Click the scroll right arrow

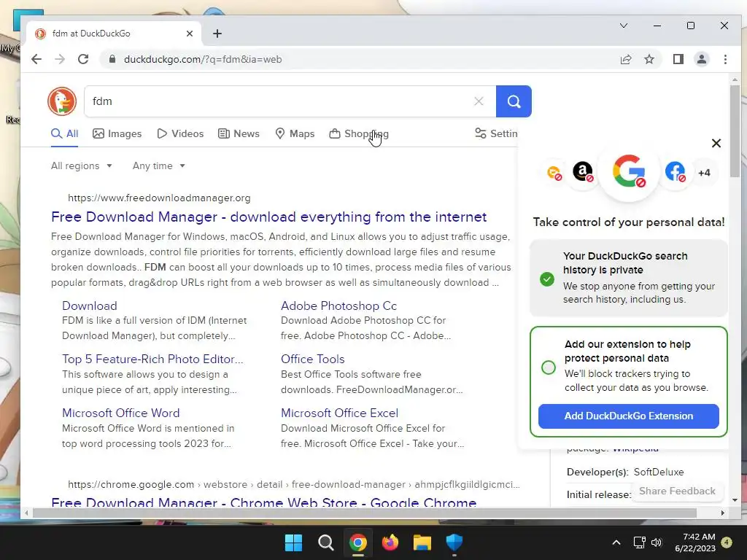[723, 513]
